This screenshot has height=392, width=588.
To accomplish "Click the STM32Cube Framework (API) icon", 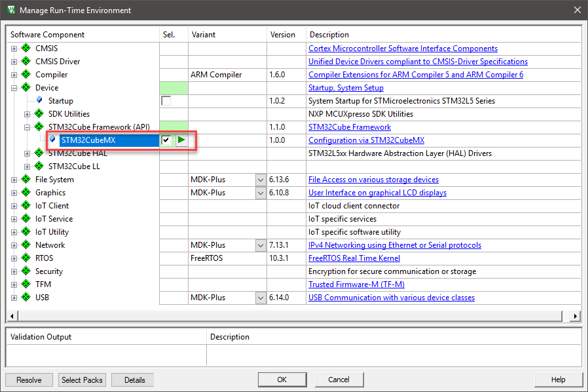I will 39,127.
